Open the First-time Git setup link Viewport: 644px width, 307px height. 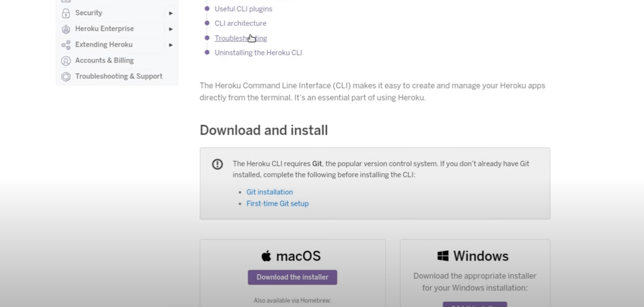(277, 204)
